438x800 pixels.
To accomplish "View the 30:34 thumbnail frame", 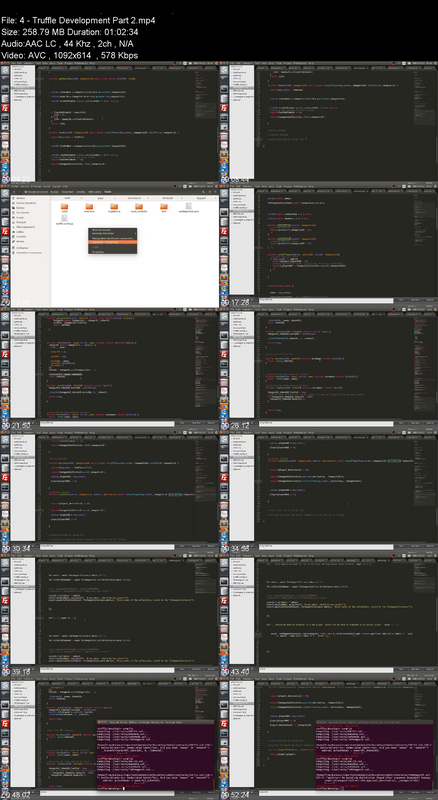I will (110, 491).
